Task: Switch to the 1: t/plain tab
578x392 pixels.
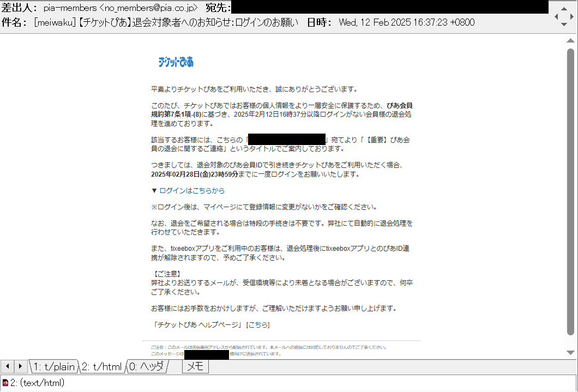Action: point(54,366)
